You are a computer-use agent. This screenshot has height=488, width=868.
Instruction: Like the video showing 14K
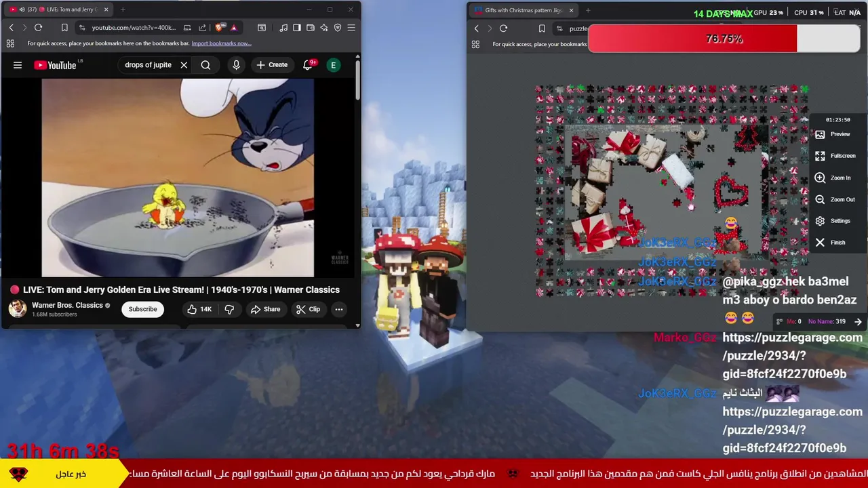(199, 309)
